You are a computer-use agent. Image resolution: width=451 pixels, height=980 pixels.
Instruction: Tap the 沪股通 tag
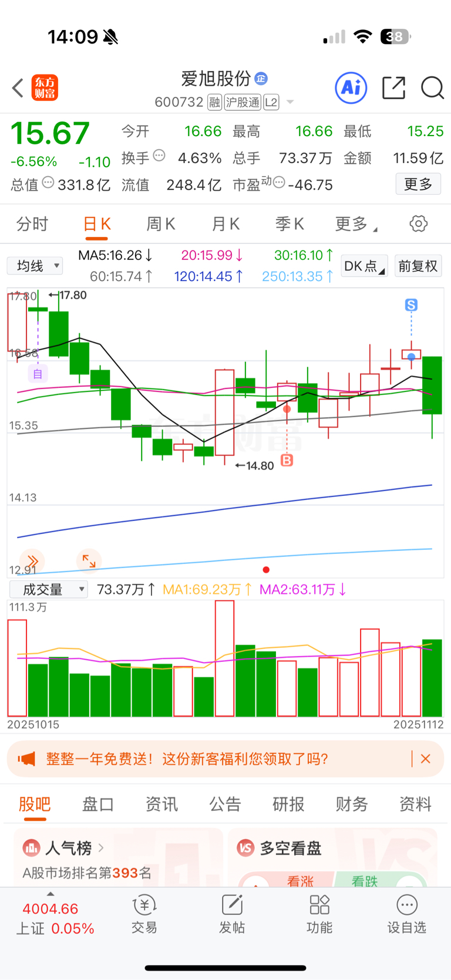(243, 102)
